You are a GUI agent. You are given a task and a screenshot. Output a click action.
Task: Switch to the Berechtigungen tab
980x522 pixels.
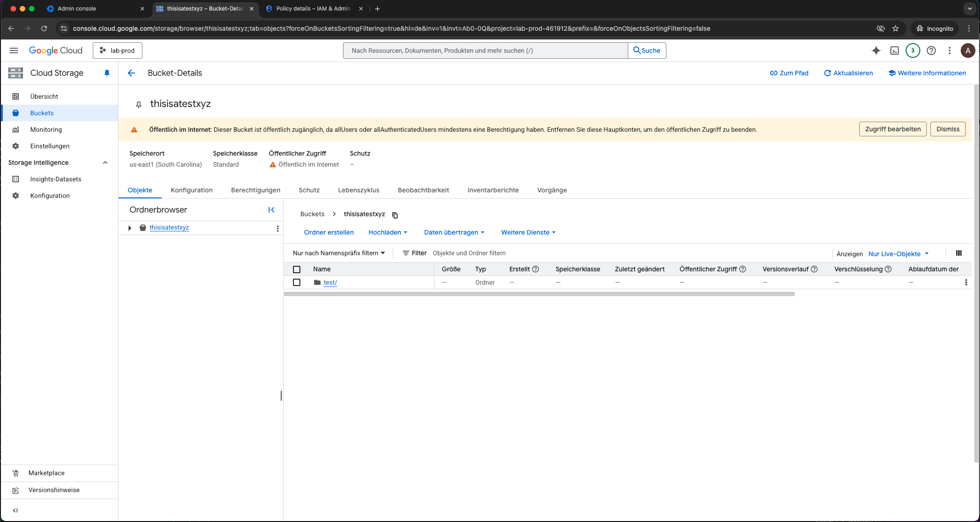click(255, 190)
